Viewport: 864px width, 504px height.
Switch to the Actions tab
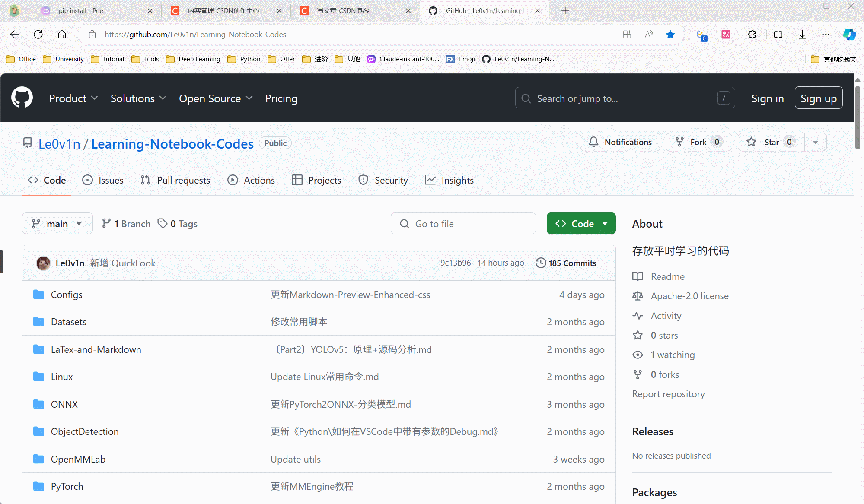tap(251, 180)
